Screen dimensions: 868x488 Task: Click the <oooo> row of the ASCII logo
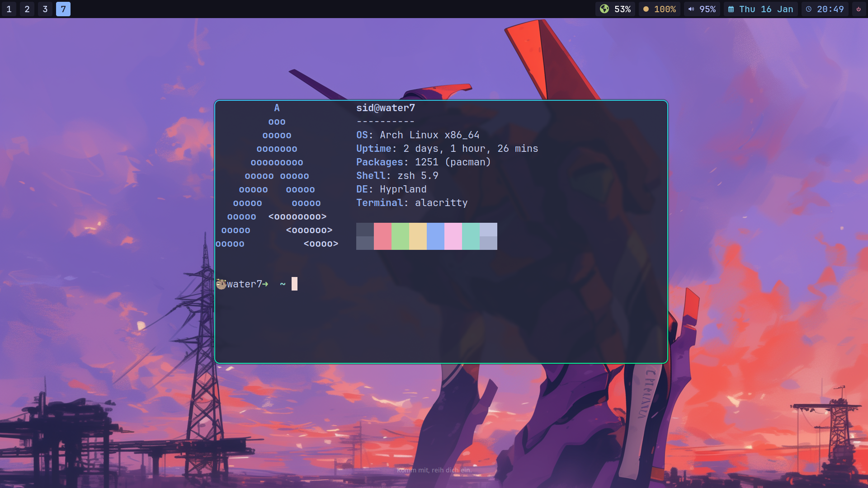[321, 244]
